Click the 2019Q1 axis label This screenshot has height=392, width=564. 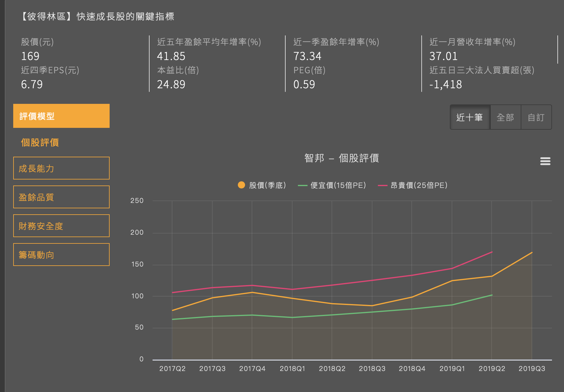point(452,369)
